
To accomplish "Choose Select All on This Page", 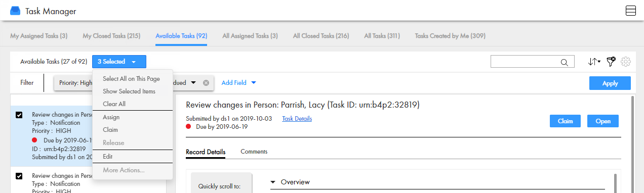I will tap(131, 79).
